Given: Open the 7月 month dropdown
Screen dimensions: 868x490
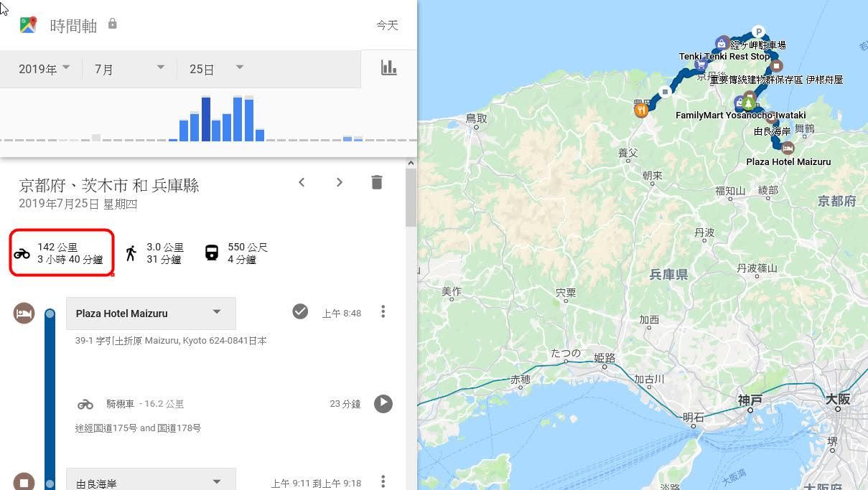Looking at the screenshot, I should coord(129,69).
